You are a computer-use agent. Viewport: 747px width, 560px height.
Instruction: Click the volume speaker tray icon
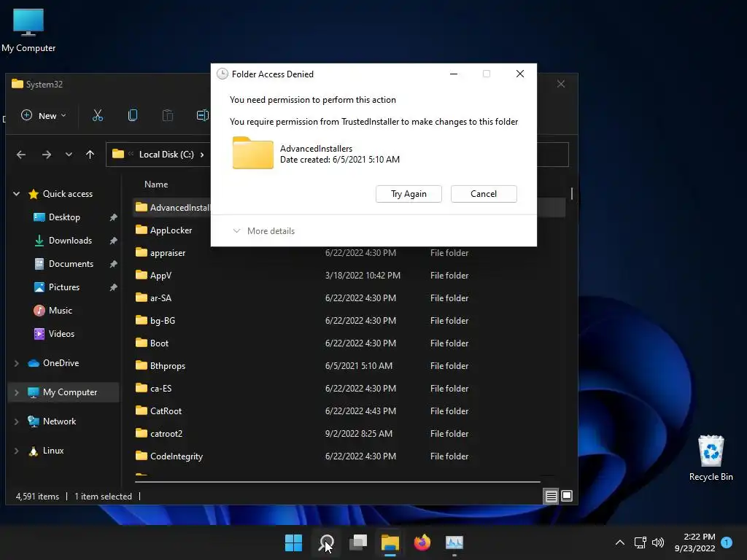pos(658,542)
